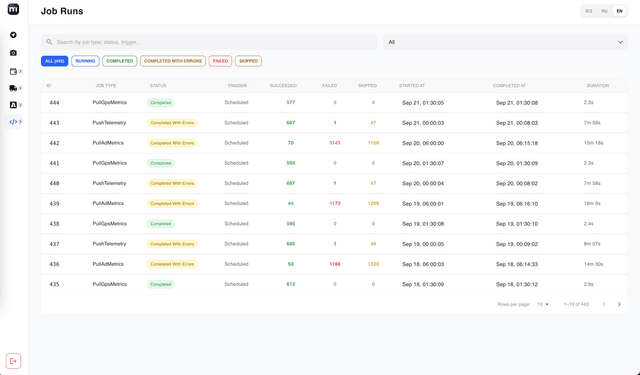Open the navigation compass sidebar icon
Image resolution: width=640 pixels, height=375 pixels.
13,35
